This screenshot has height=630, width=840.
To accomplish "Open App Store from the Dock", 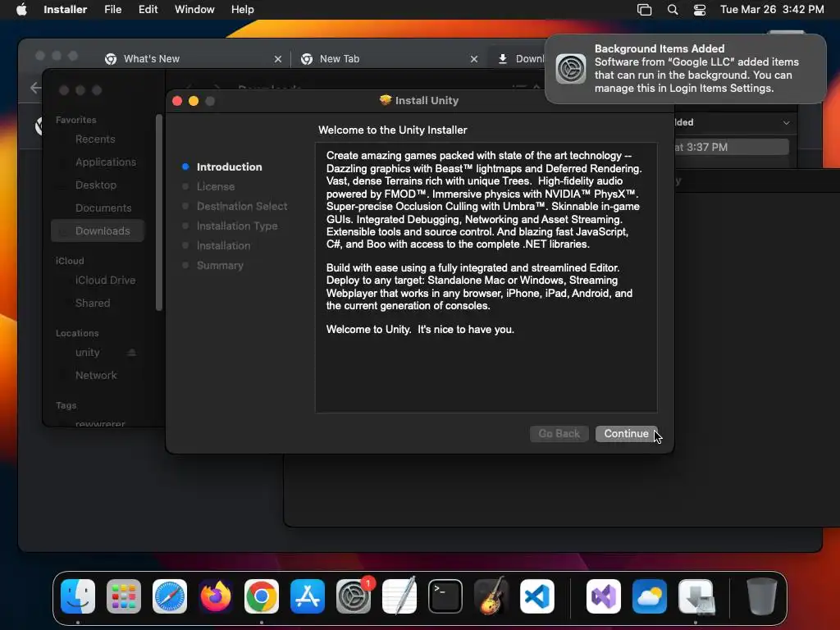I will (308, 596).
